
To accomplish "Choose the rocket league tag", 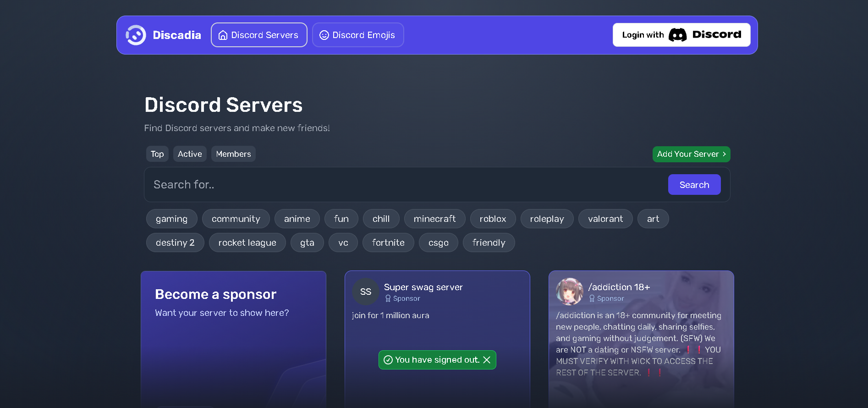I will pos(247,243).
